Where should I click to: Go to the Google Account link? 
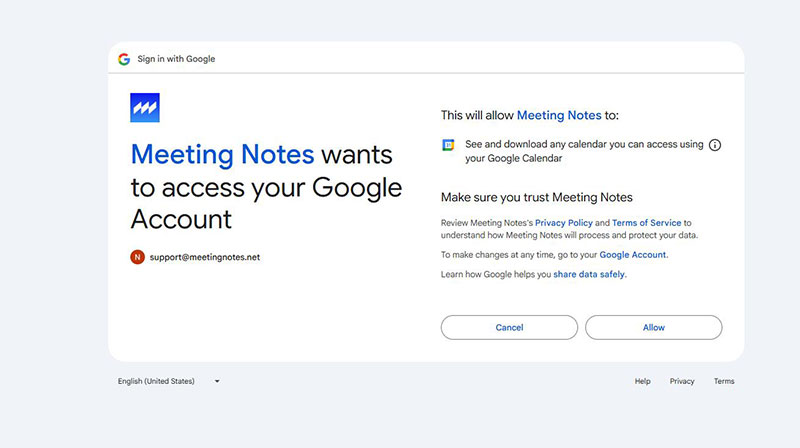[x=632, y=255]
